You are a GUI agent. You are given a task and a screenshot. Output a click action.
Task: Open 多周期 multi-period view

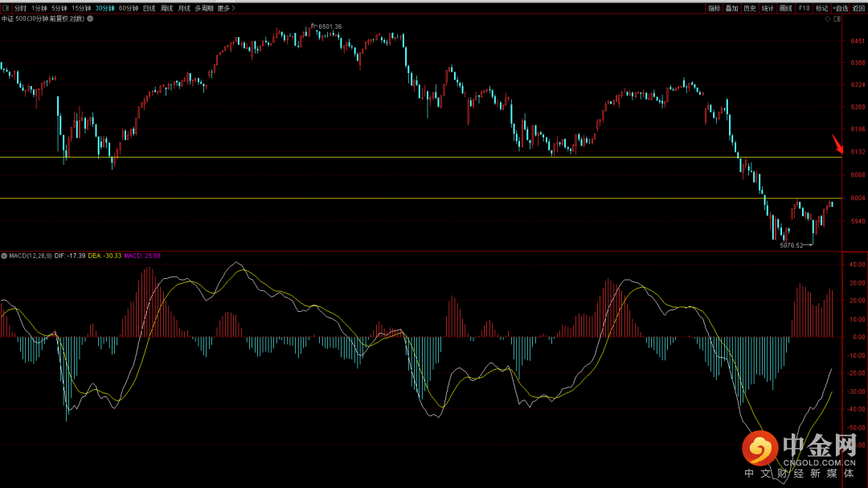tap(203, 8)
